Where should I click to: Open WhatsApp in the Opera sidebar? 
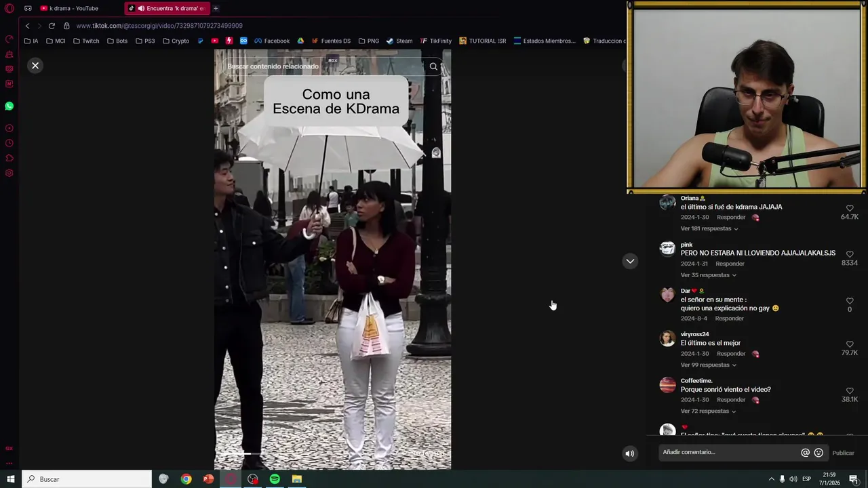tap(9, 106)
